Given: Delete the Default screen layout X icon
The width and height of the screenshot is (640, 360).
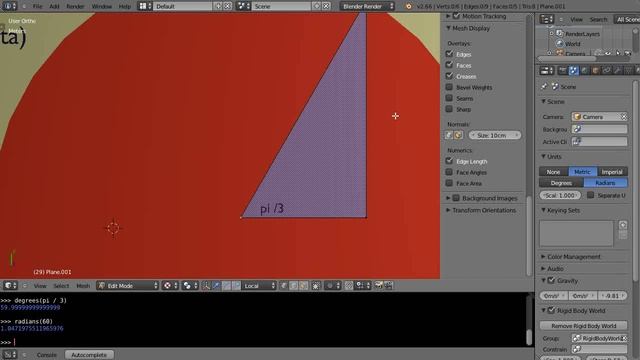Looking at the screenshot, I should (x=228, y=6).
